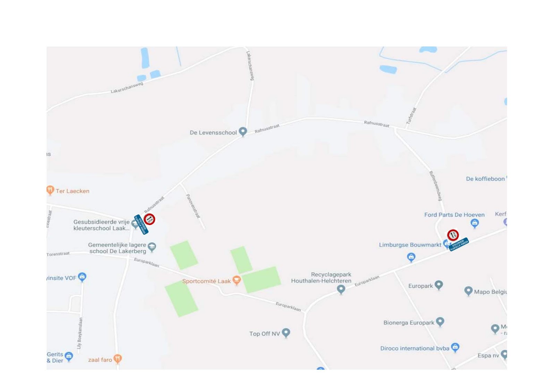This screenshot has width=555, height=392.
Task: Click the weight-limit sign on Rafnusstraat
Action: 150,219
